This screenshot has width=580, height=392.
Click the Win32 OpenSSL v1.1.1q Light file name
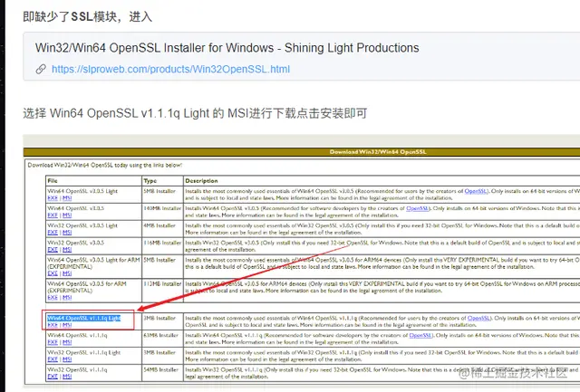(84, 353)
